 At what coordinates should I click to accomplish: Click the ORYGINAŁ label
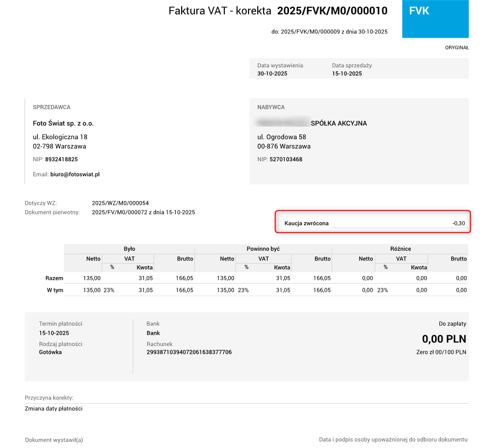click(x=457, y=47)
